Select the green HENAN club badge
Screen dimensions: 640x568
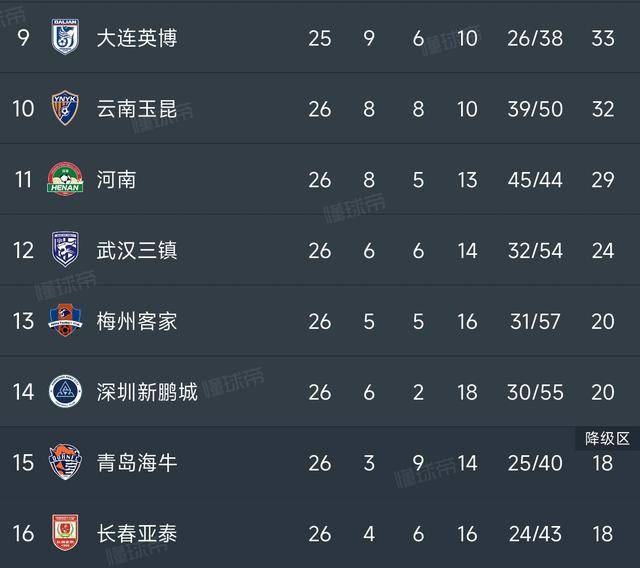(x=65, y=179)
